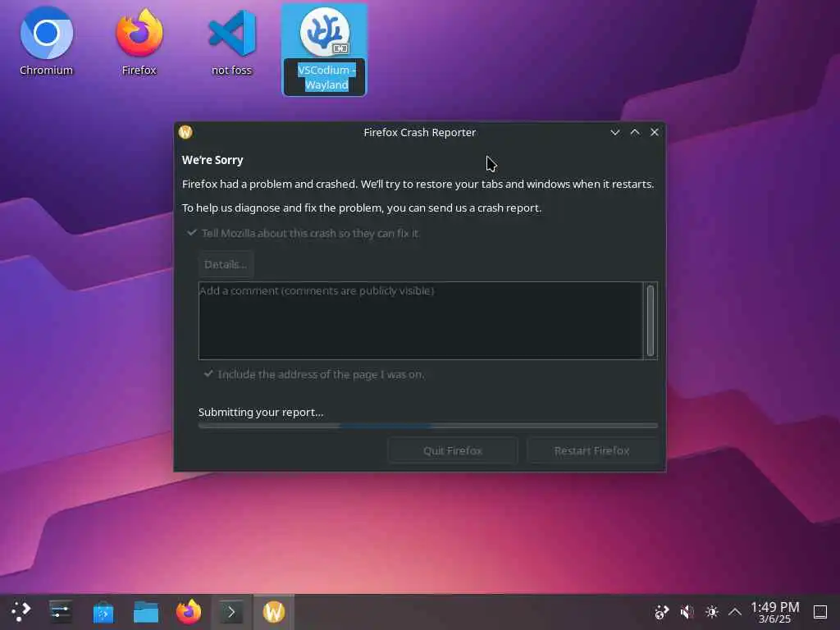This screenshot has width=840, height=630.
Task: Open the Chromium desktop icon
Action: coord(46,42)
